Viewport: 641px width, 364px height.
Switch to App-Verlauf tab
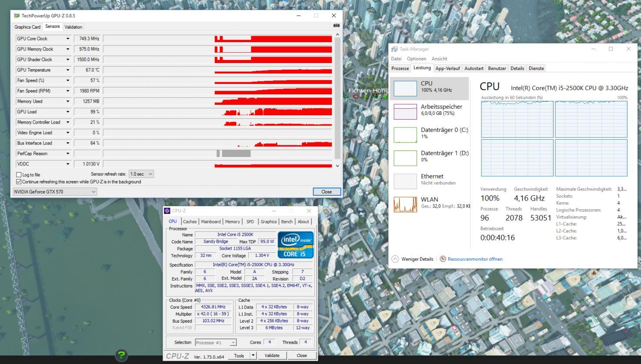447,68
